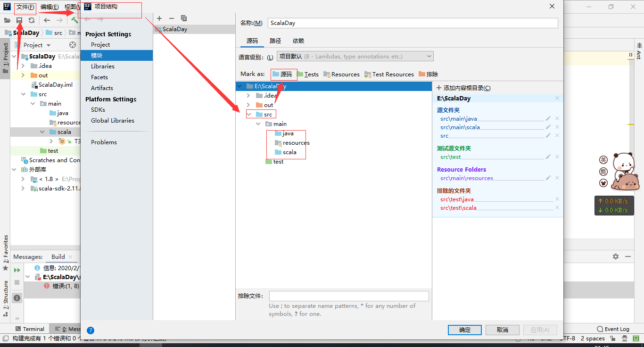Remove src\main\scala source folder via X icon

coord(557,127)
